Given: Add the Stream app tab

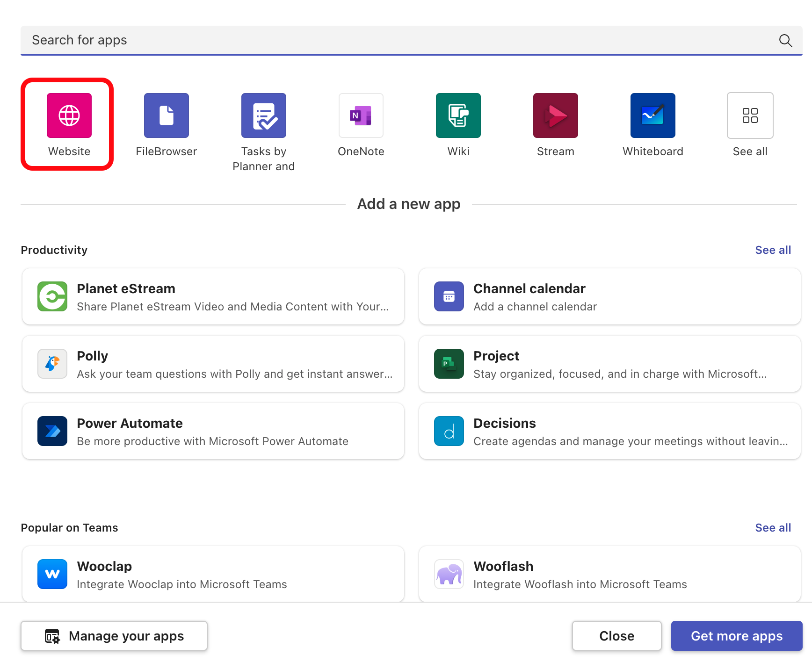Looking at the screenshot, I should 556,115.
